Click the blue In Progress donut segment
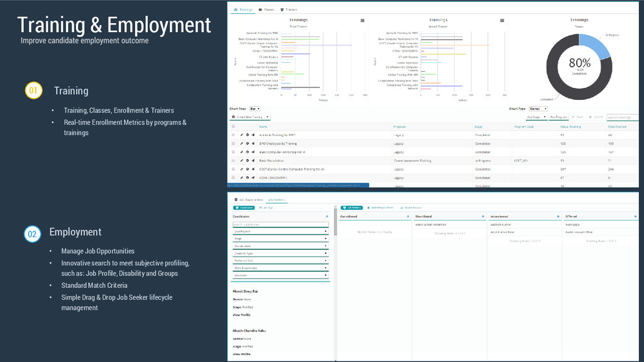This screenshot has height=362, width=644. click(595, 45)
